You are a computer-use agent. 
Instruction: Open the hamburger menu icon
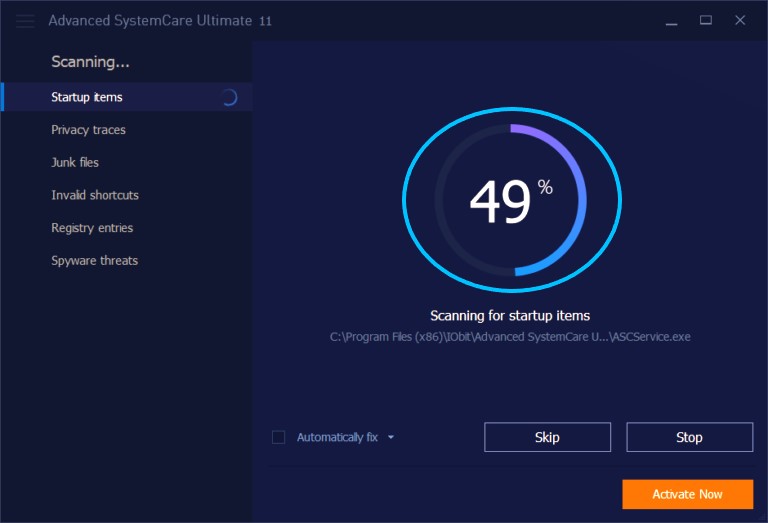25,21
